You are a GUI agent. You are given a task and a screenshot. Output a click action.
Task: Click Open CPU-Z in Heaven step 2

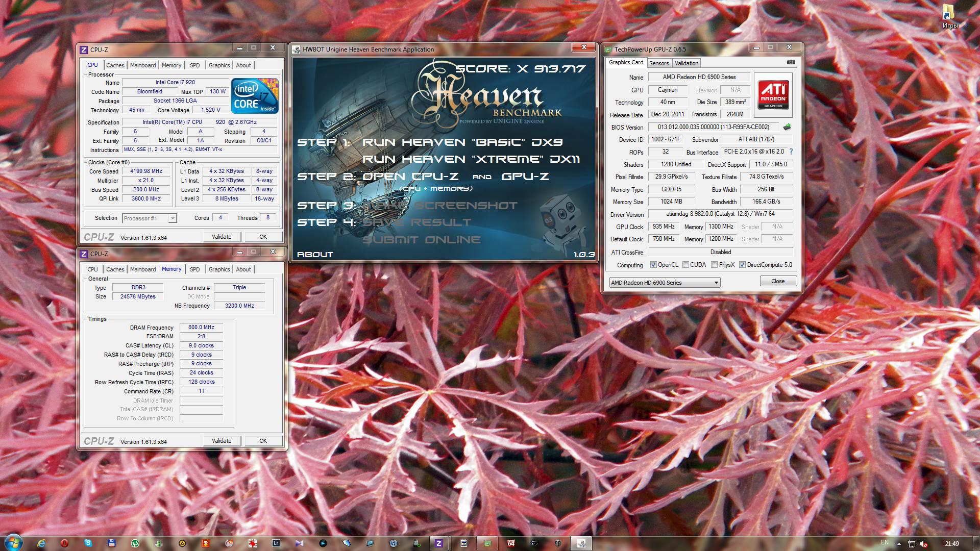pyautogui.click(x=410, y=177)
